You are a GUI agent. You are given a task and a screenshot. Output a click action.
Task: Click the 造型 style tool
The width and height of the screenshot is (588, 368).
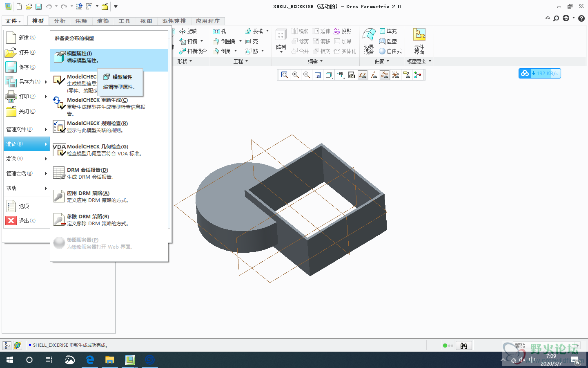388,41
